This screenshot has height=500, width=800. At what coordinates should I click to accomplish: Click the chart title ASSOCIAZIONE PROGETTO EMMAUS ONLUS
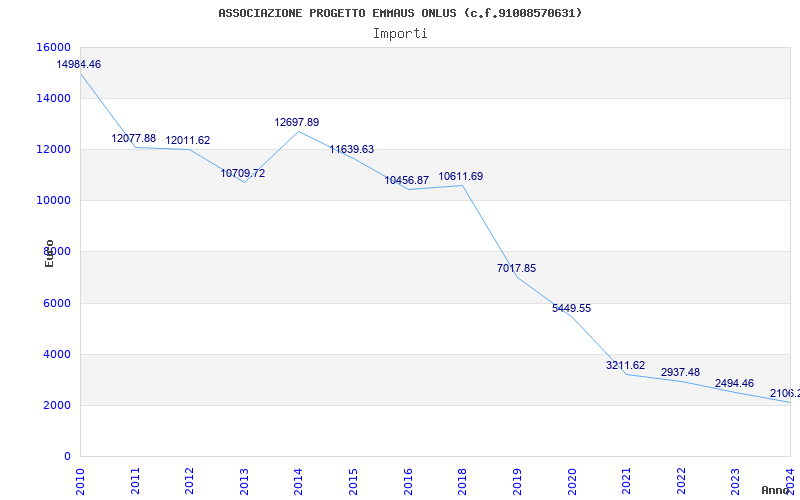click(400, 13)
